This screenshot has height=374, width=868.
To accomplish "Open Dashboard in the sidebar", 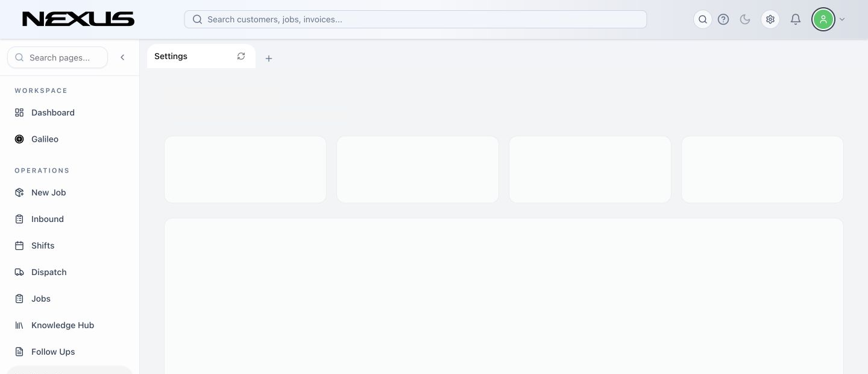I will [69, 113].
